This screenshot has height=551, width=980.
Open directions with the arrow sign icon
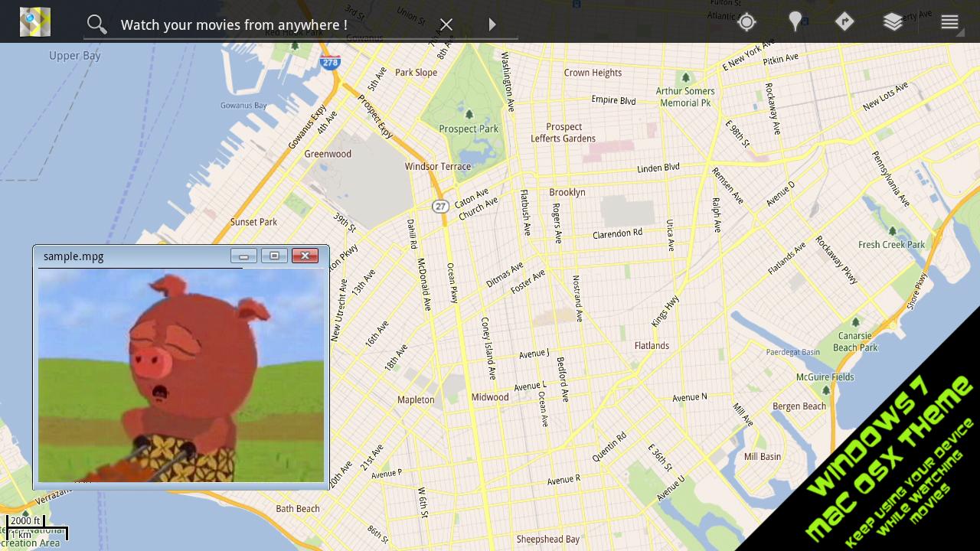click(844, 22)
